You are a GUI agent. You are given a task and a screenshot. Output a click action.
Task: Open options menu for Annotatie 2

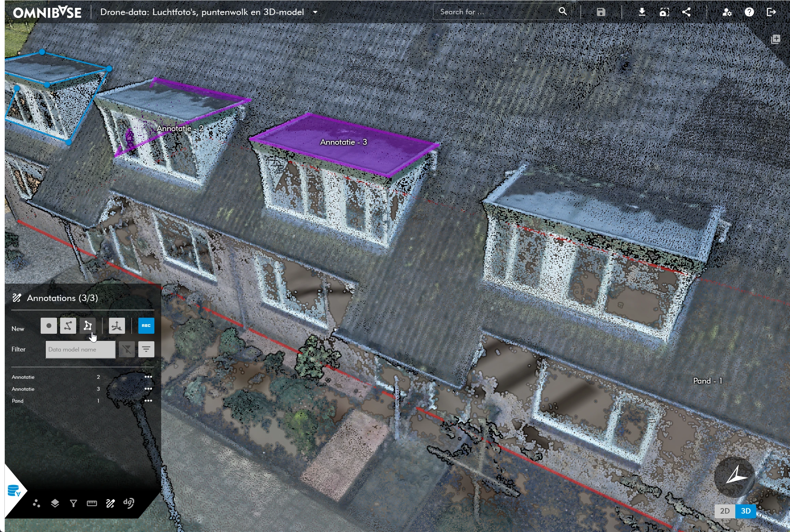[x=148, y=377]
